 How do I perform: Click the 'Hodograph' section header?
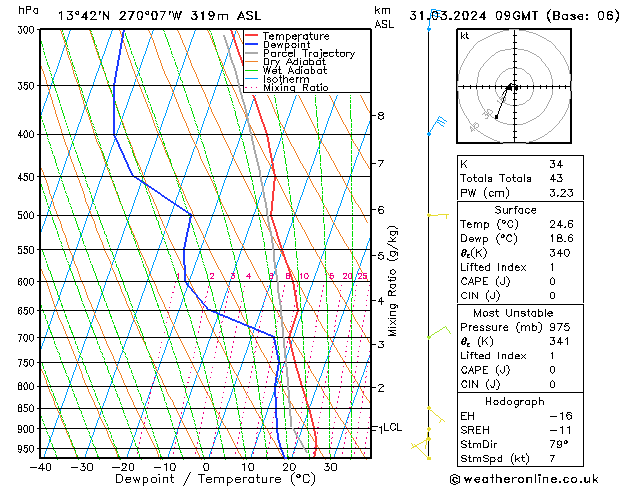[515, 401]
